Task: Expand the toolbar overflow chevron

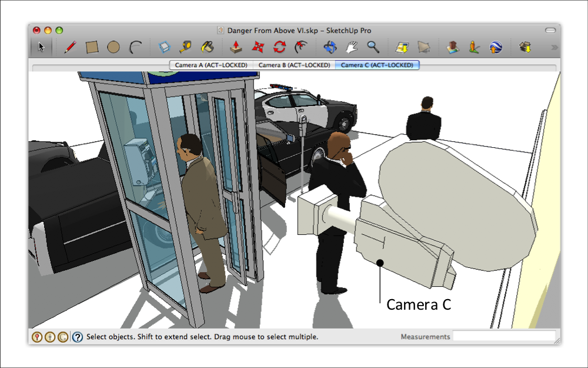Action: pos(554,47)
